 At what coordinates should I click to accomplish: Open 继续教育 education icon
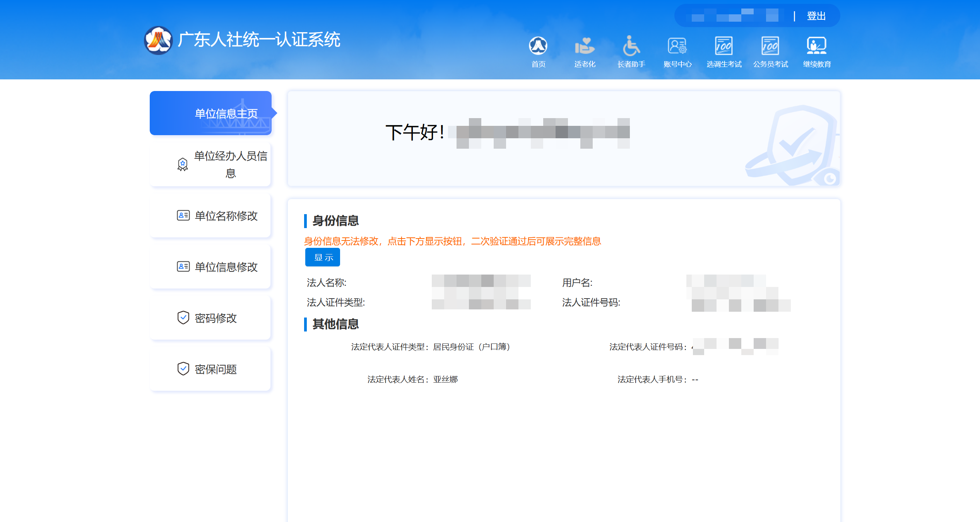[x=817, y=46]
